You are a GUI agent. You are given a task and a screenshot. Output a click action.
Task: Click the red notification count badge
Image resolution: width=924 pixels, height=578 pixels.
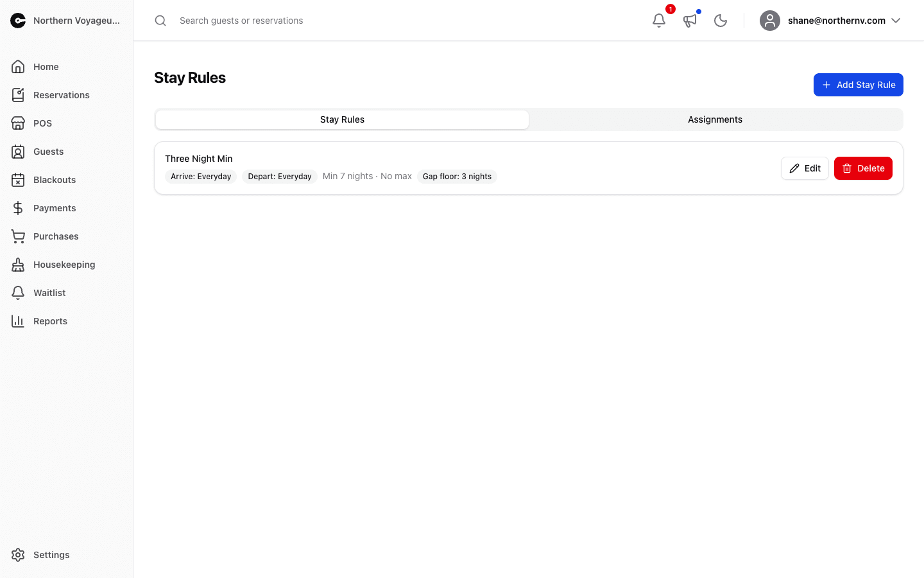671,9
